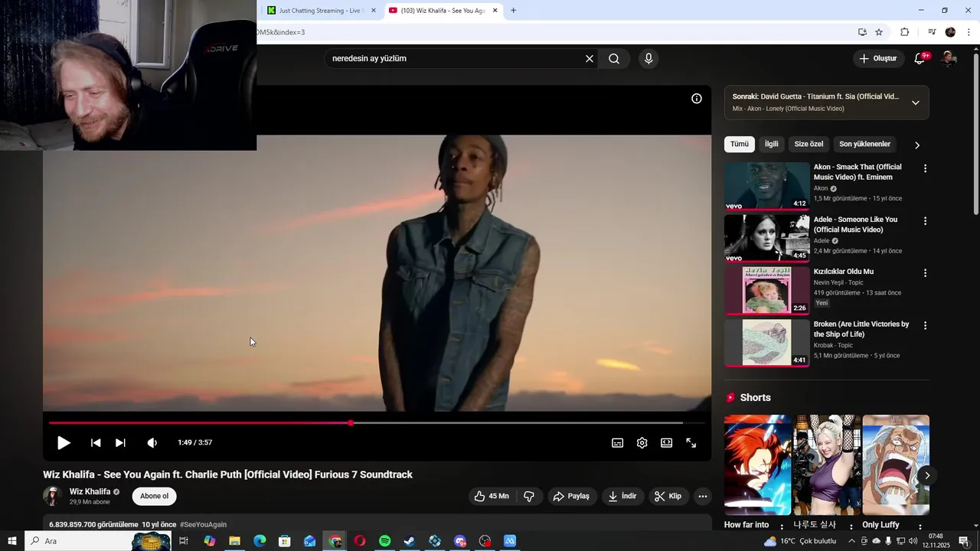Like the video (45 Mn)
The height and width of the screenshot is (551, 980).
point(491,496)
